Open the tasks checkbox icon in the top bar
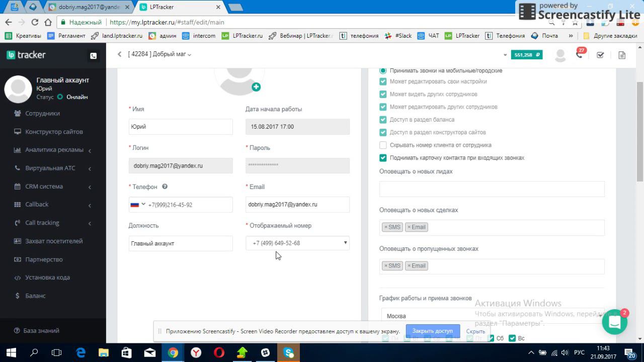 click(600, 55)
